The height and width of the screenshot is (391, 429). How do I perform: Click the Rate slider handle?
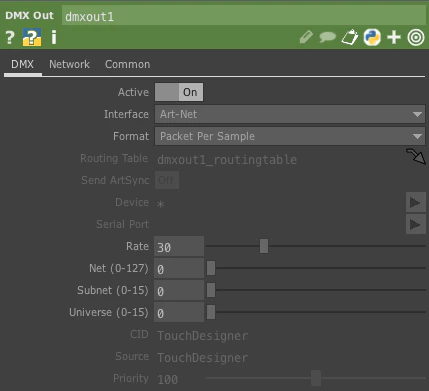(264, 246)
